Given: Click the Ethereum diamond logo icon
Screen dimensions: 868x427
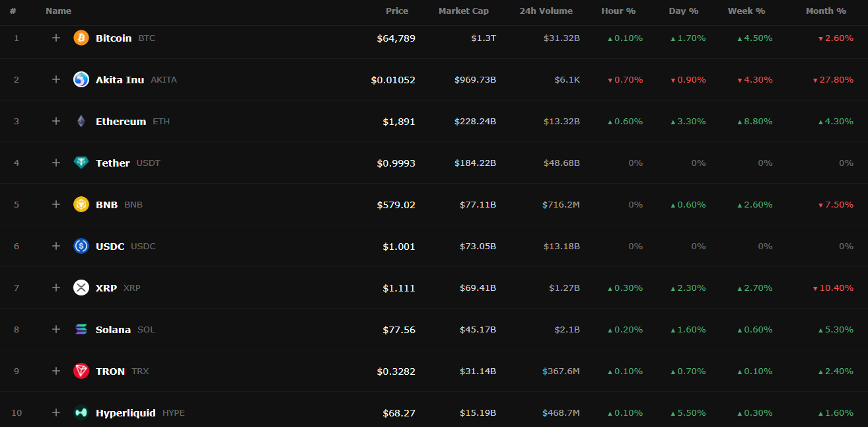Looking at the screenshot, I should tap(81, 121).
